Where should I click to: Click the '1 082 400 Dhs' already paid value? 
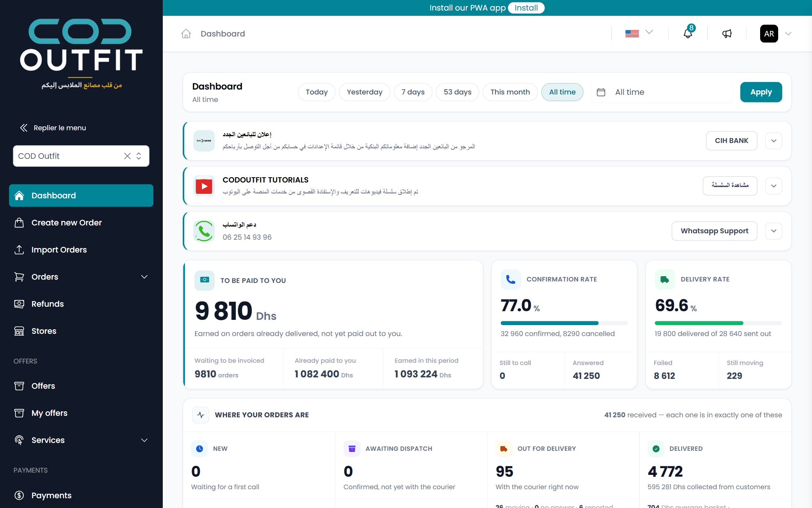click(x=324, y=374)
